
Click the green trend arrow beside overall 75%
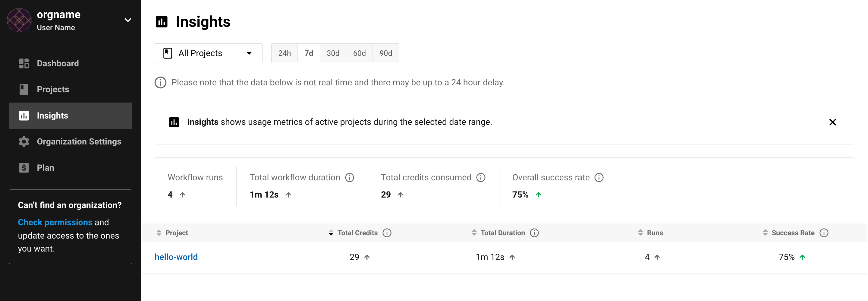pyautogui.click(x=538, y=195)
